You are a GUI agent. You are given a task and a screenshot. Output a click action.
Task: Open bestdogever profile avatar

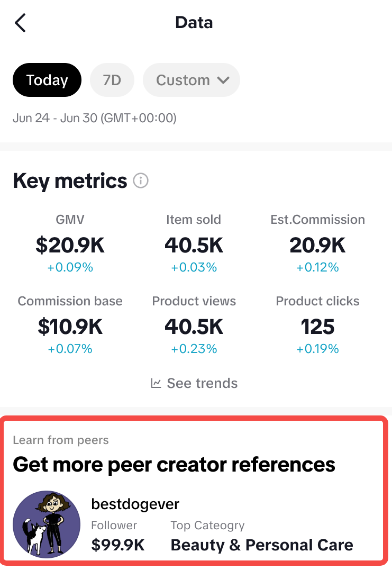click(47, 524)
